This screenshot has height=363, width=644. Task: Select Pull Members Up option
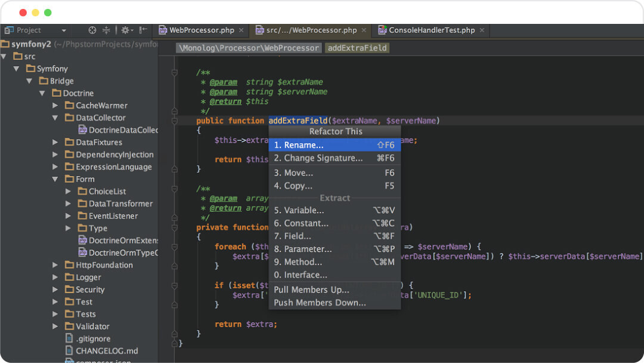click(x=311, y=290)
